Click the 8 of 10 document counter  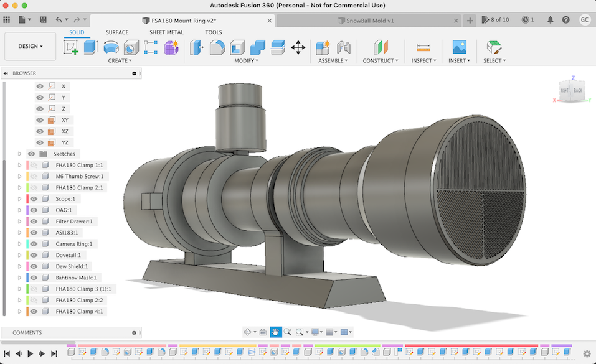[x=495, y=20]
